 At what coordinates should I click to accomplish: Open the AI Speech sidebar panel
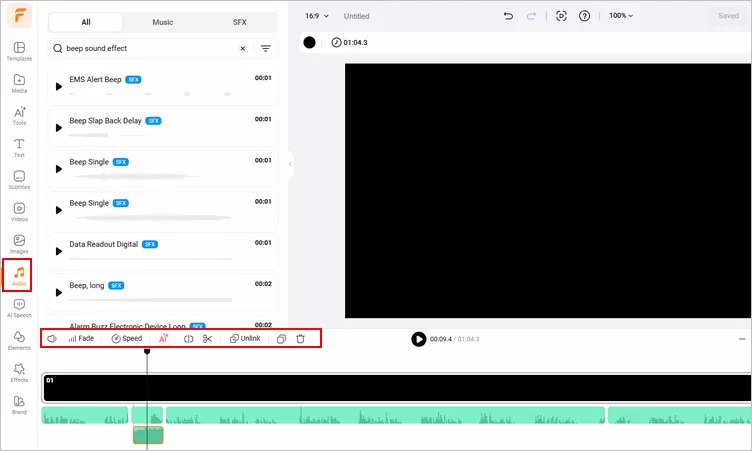(x=19, y=309)
